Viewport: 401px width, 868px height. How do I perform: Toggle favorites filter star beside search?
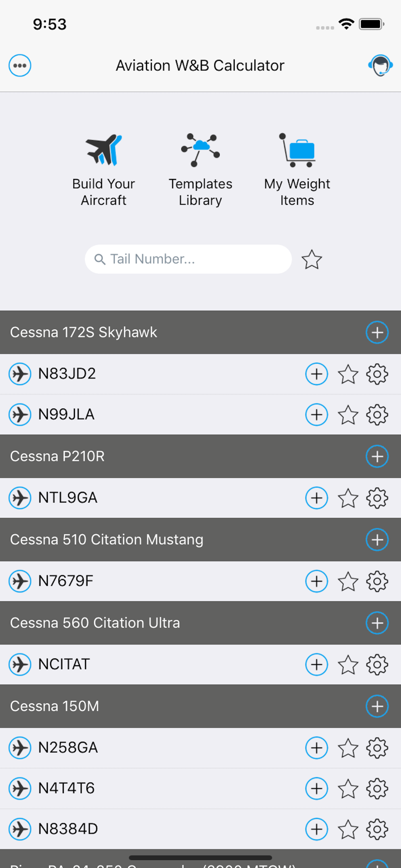click(312, 260)
